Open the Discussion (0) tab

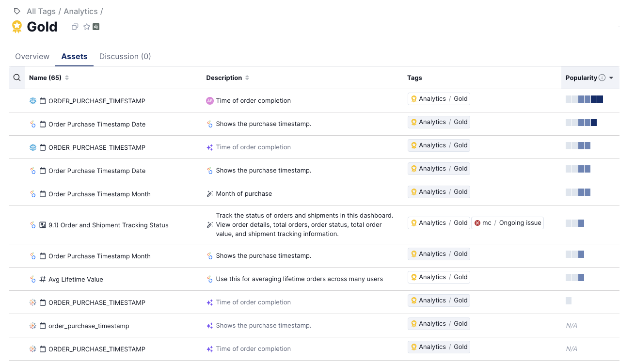coord(125,56)
